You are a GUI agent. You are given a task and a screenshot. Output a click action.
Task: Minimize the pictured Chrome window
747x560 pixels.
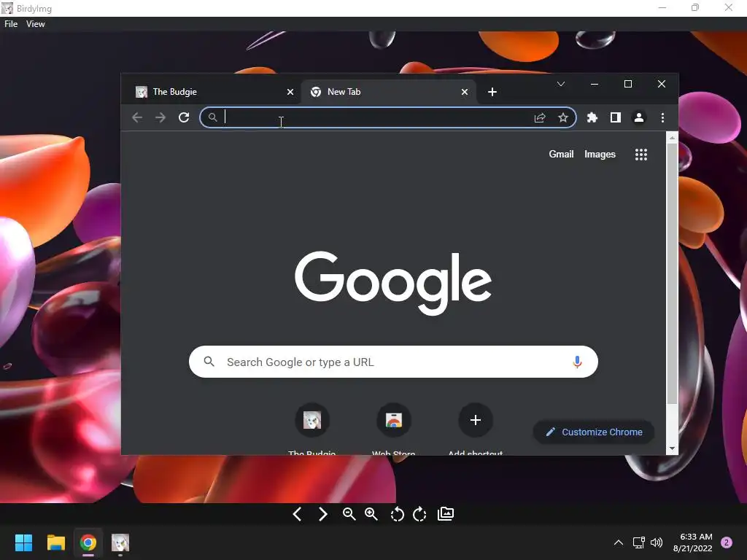(x=595, y=85)
